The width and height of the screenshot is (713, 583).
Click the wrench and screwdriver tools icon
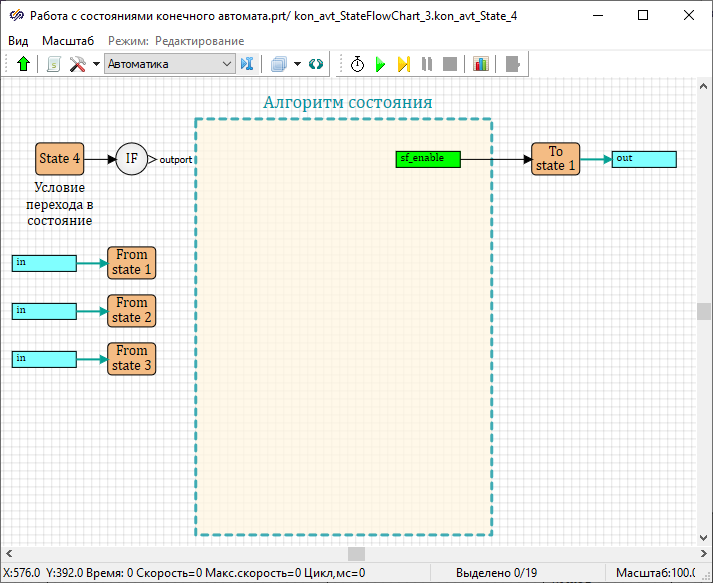[x=78, y=64]
